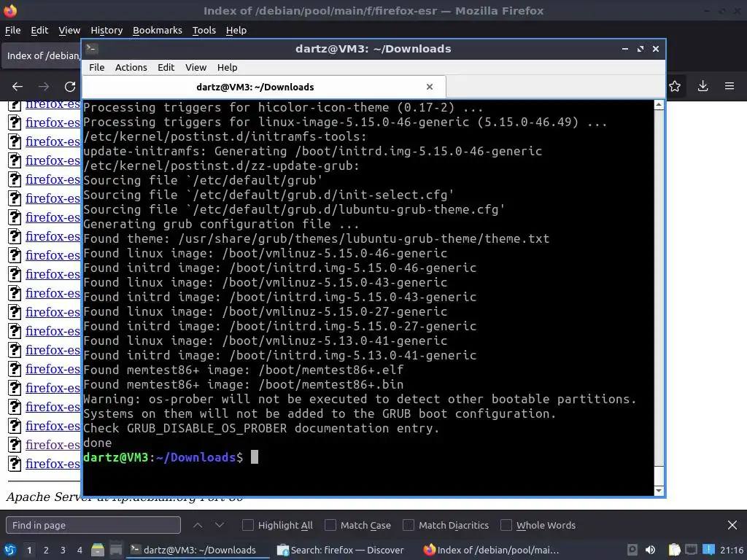This screenshot has width=747, height=560.
Task: Click 'Generating grub configuration file ...' line
Action: pos(221,225)
